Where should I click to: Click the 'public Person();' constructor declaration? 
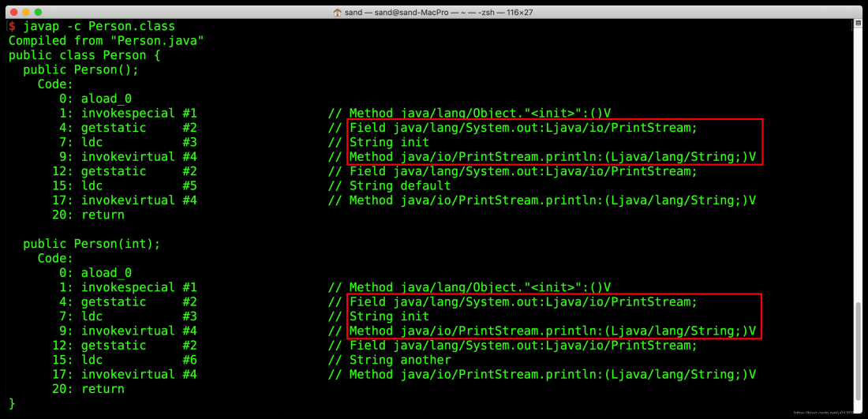point(80,69)
